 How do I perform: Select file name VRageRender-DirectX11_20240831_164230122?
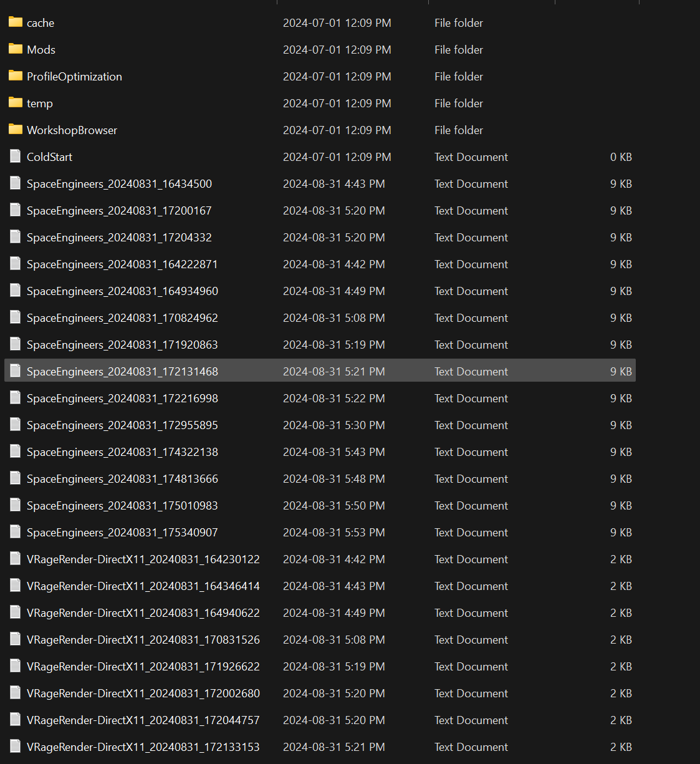click(x=143, y=559)
